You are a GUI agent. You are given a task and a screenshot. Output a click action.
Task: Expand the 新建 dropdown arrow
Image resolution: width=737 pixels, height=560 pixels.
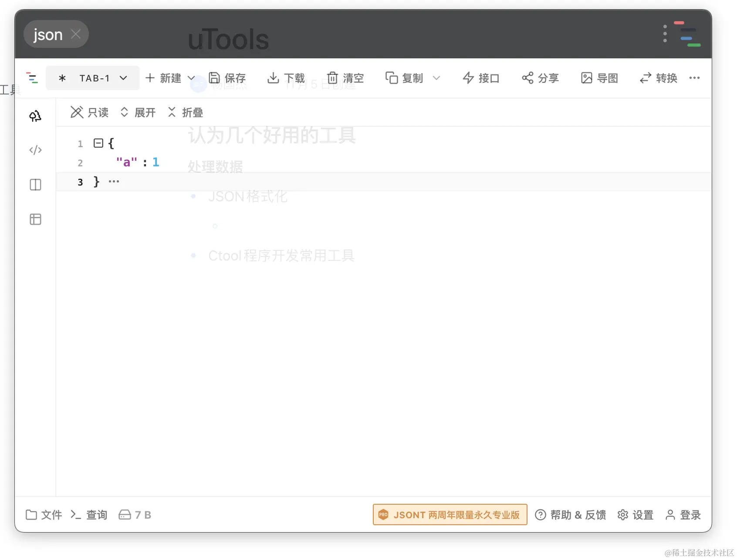[x=191, y=78]
